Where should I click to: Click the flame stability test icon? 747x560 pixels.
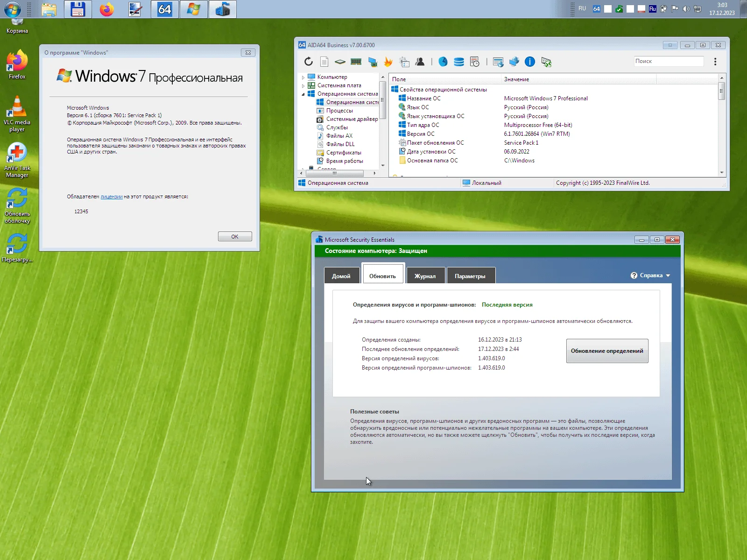point(388,62)
